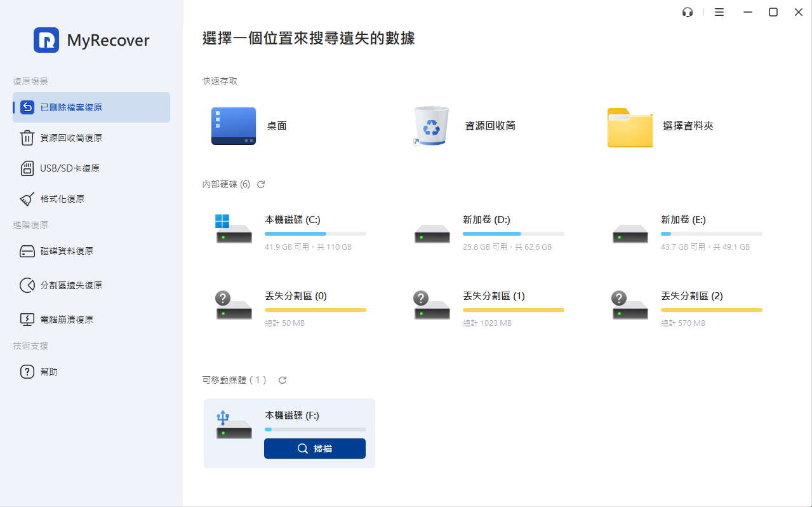Select 資源回收筒復原 in the sidebar

91,138
